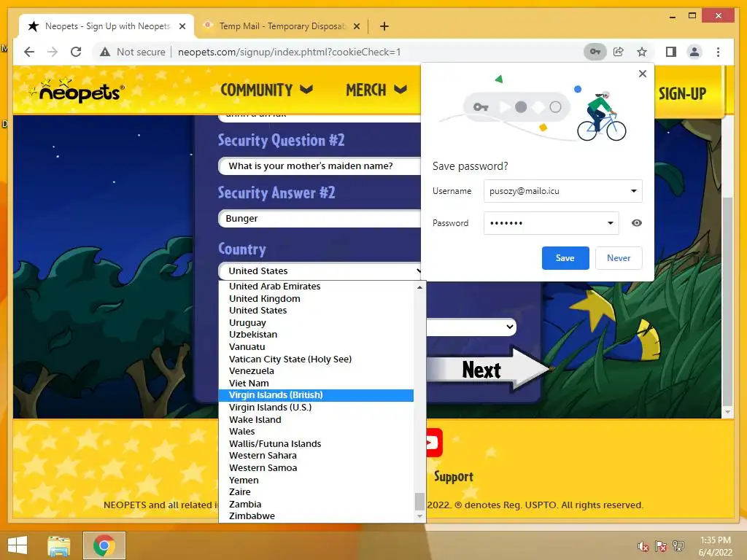Open a new tab with plus button
The image size is (747, 560).
tap(384, 26)
